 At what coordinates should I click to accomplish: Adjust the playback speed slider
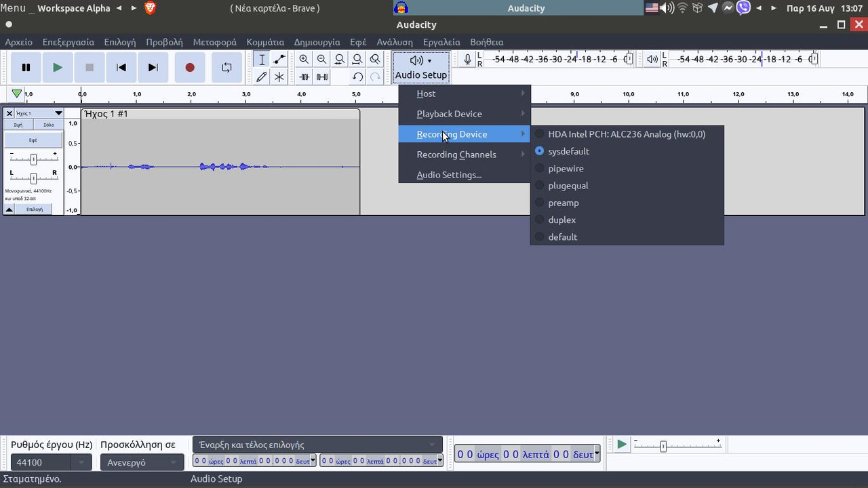[x=663, y=446]
